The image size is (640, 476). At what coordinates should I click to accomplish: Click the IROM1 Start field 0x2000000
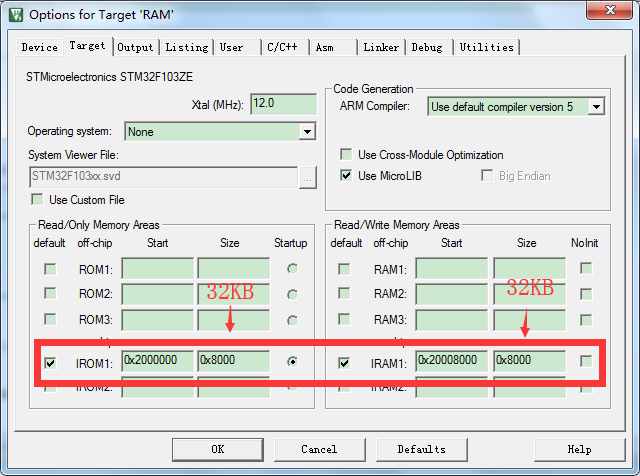[x=157, y=360]
